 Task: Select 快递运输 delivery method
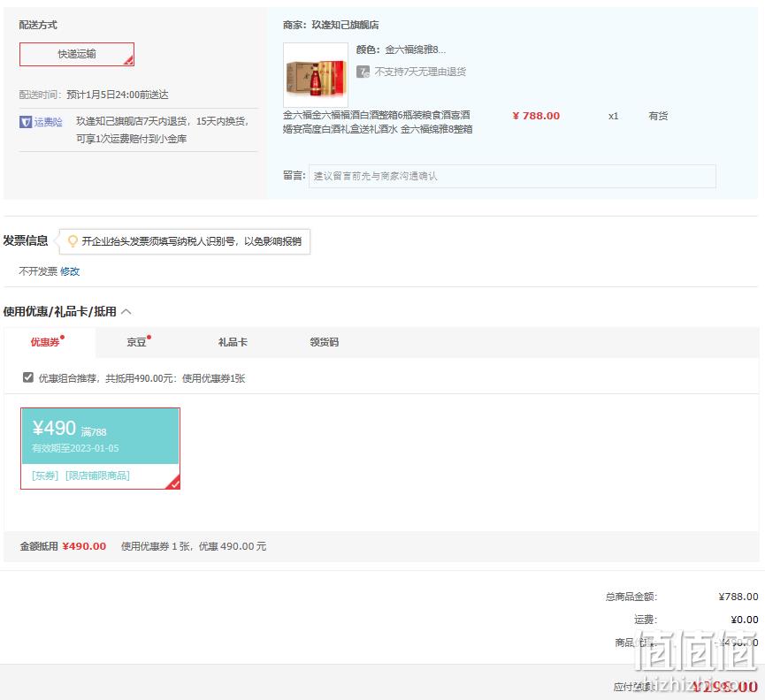[77, 54]
